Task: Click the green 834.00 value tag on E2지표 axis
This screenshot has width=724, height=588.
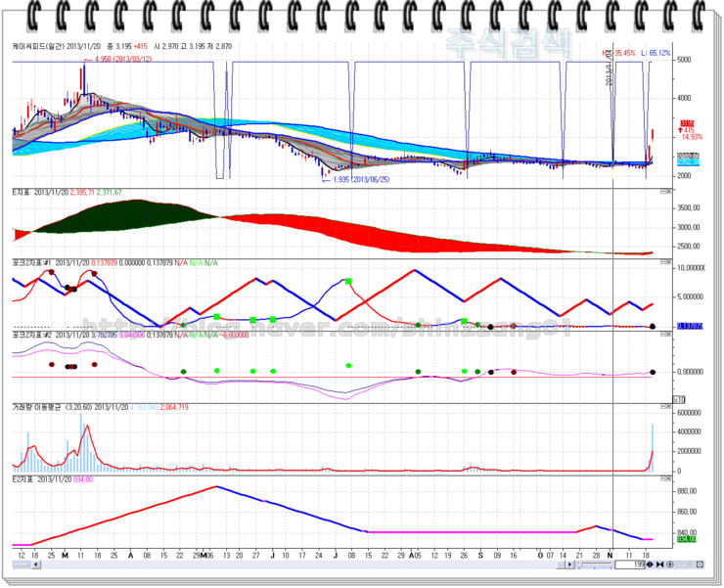Action: coord(686,539)
